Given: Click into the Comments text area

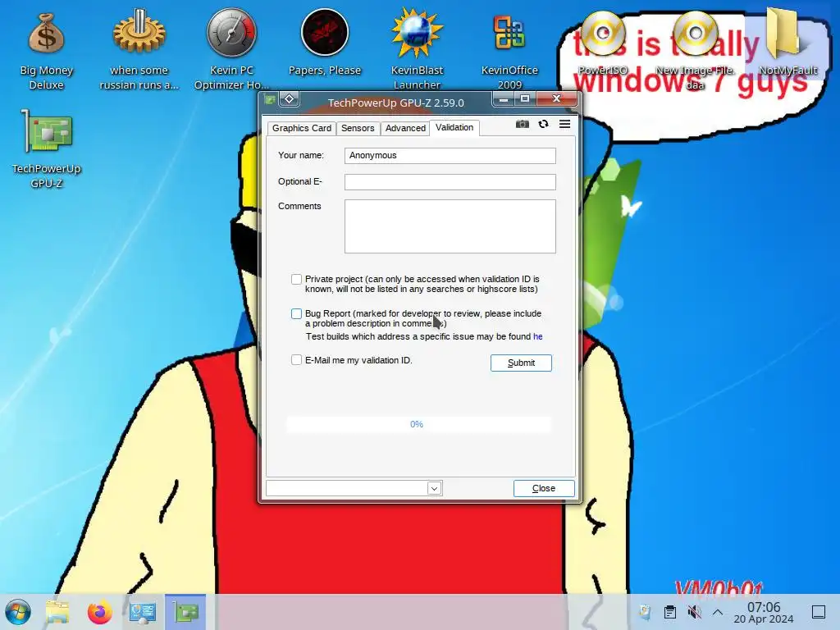Looking at the screenshot, I should click(x=450, y=226).
